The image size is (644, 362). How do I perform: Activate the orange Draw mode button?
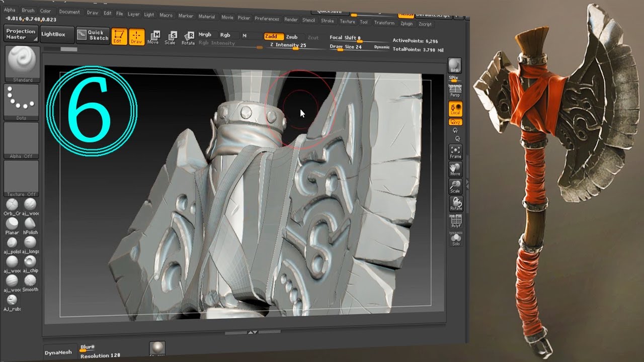(136, 37)
